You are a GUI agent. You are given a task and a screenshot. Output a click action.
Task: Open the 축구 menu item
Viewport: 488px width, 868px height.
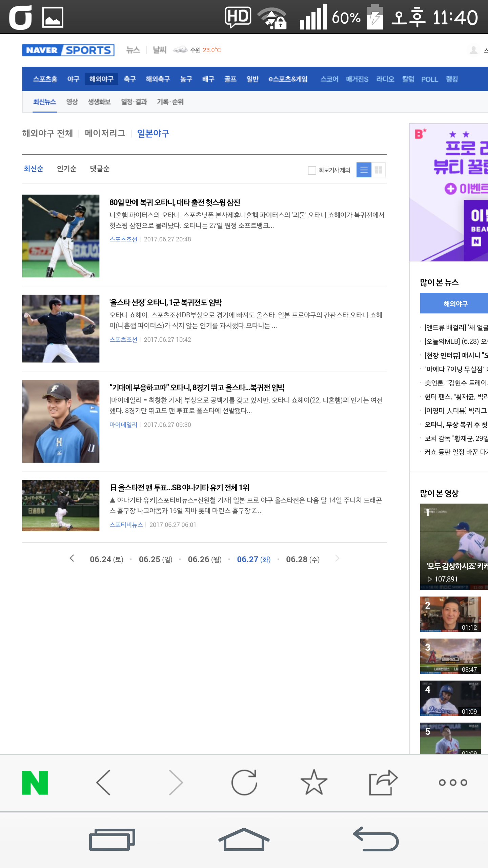point(129,79)
